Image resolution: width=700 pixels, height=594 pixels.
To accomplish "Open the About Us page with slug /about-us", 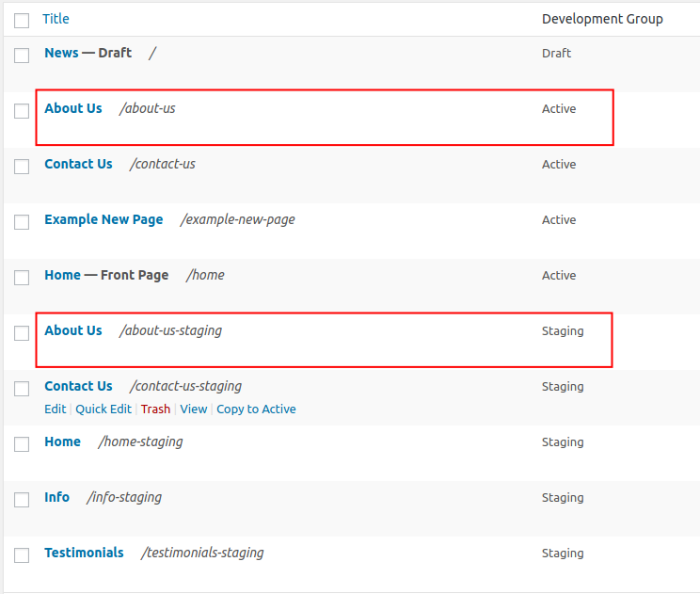I will [72, 108].
